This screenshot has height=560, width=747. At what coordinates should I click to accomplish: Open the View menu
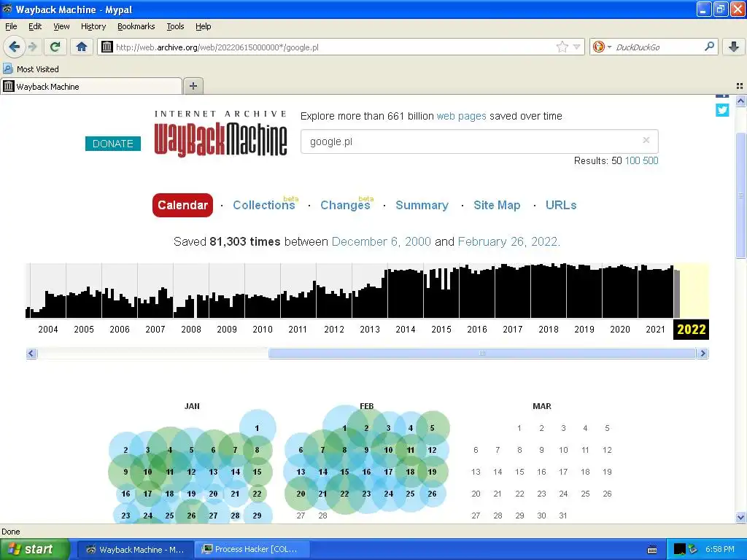(x=61, y=26)
